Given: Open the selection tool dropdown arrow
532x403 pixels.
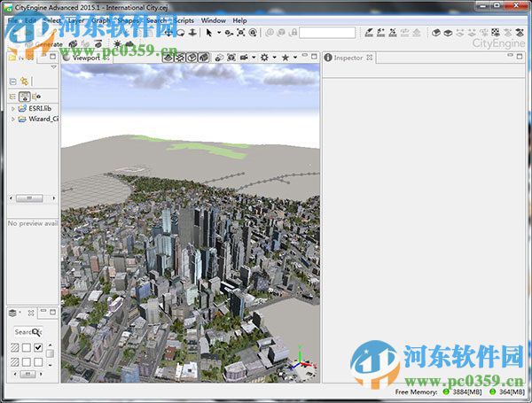Looking at the screenshot, I should (x=219, y=33).
